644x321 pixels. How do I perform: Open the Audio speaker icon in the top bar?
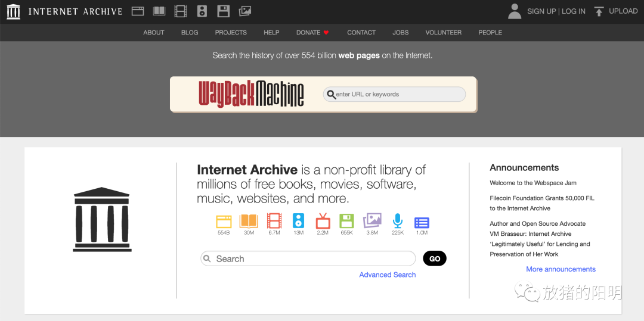[202, 11]
